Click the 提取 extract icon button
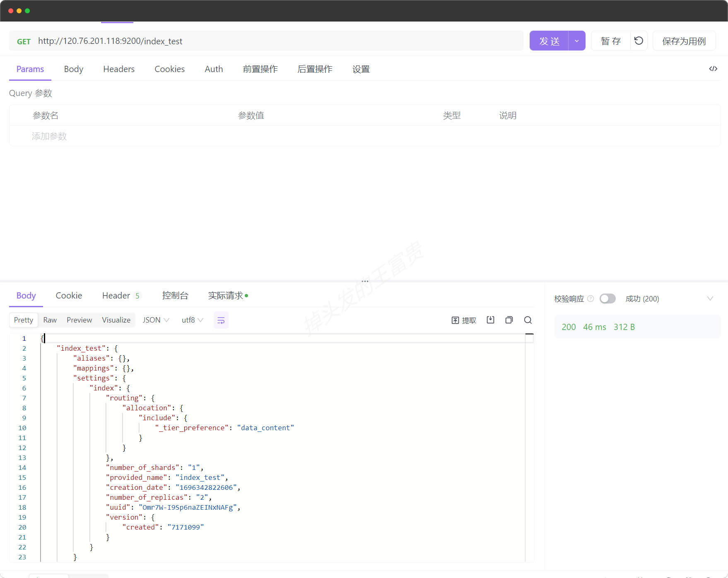Screen dimensions: 728x578 pyautogui.click(x=464, y=320)
